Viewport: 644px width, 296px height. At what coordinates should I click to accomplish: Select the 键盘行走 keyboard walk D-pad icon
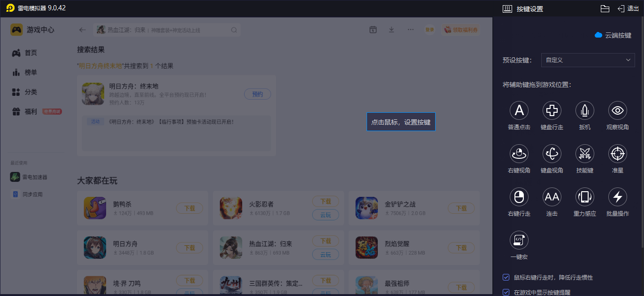552,110
